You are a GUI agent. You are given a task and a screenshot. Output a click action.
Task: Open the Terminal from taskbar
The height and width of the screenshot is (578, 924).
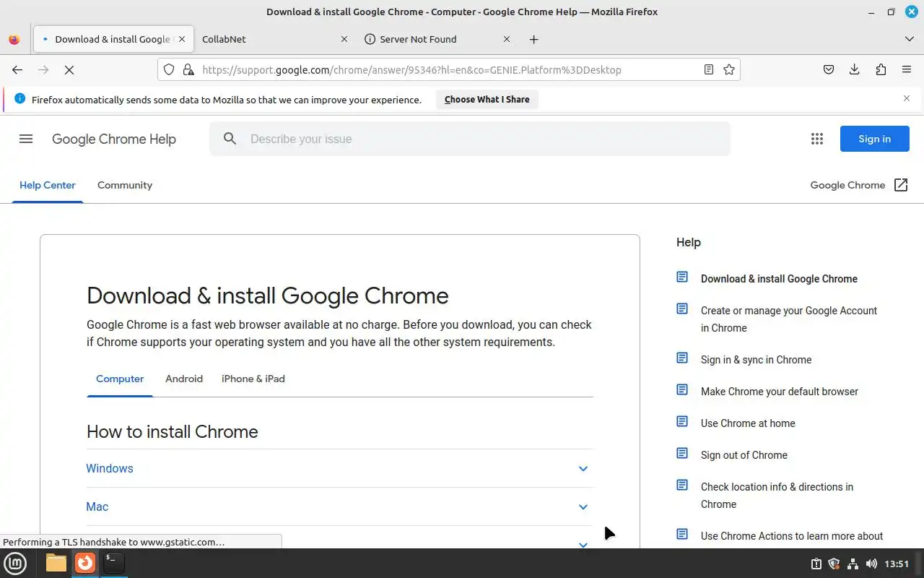pyautogui.click(x=113, y=563)
